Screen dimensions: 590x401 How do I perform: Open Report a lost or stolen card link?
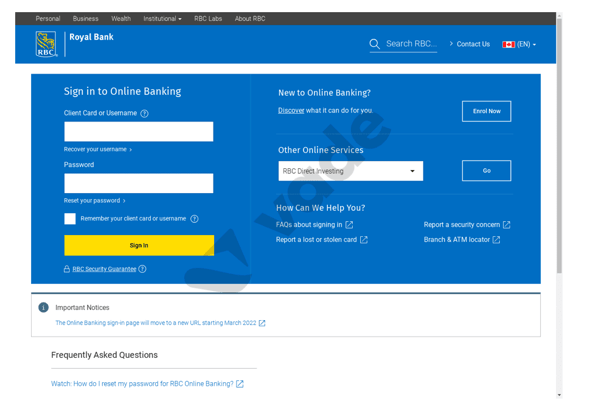(x=316, y=240)
